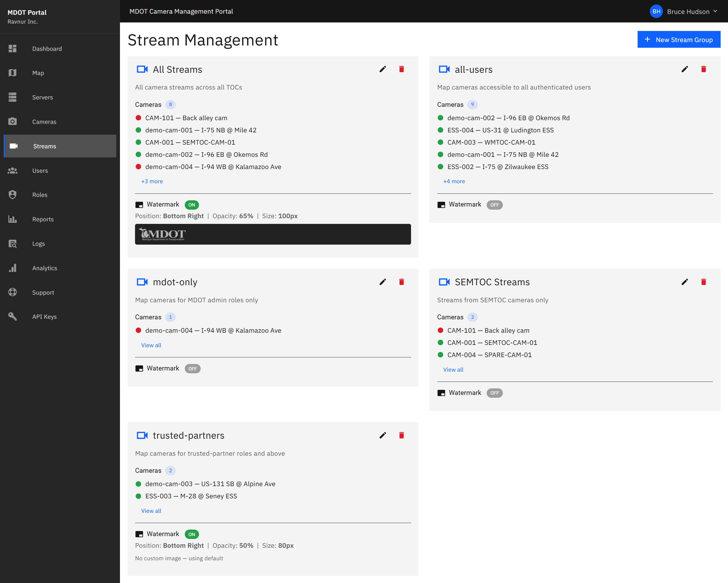Expand +4 more cameras in all-users
This screenshot has width=728, height=583.
454,181
